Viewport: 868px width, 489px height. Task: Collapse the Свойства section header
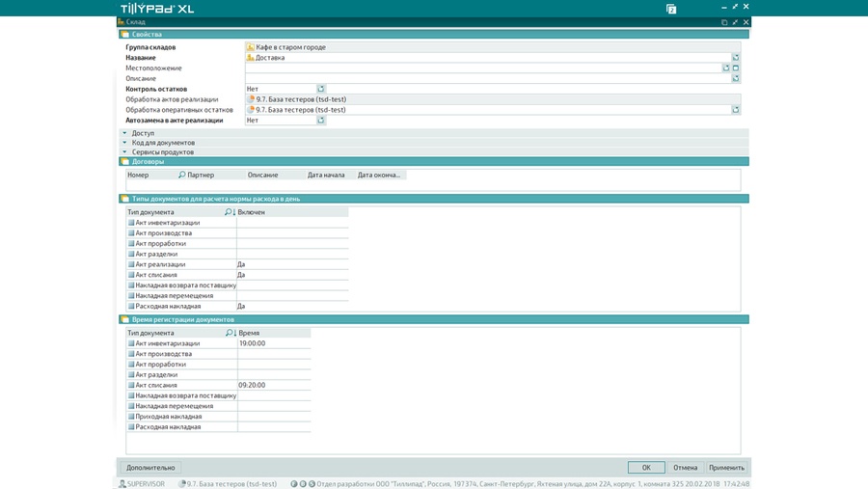[433, 35]
